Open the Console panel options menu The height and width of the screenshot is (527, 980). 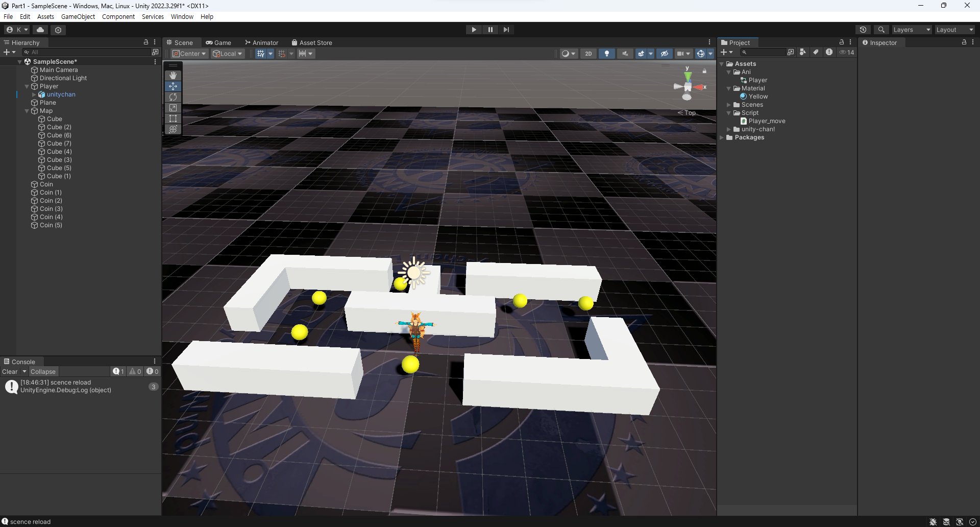155,362
